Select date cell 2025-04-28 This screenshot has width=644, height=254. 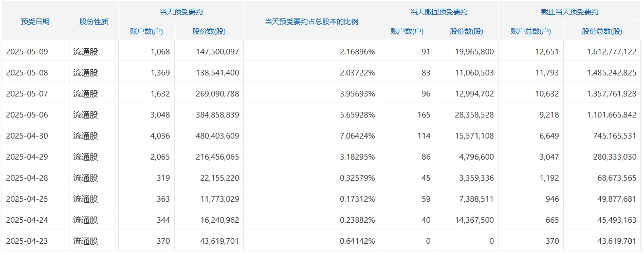[27, 178]
